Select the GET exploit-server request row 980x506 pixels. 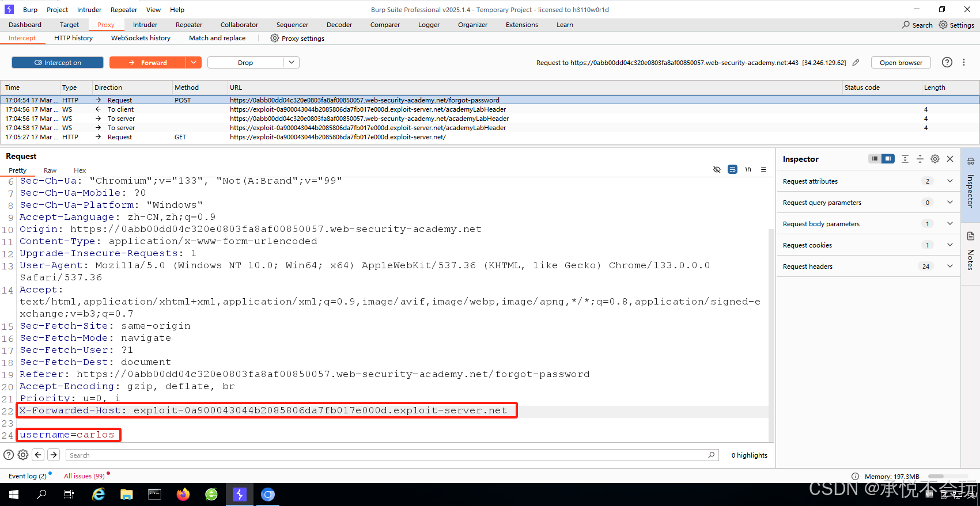pos(490,137)
